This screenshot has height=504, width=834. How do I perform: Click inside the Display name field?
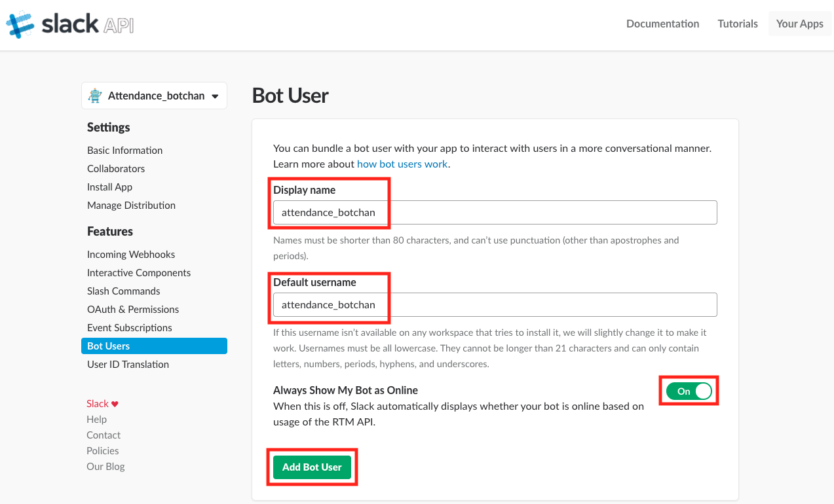(x=495, y=212)
